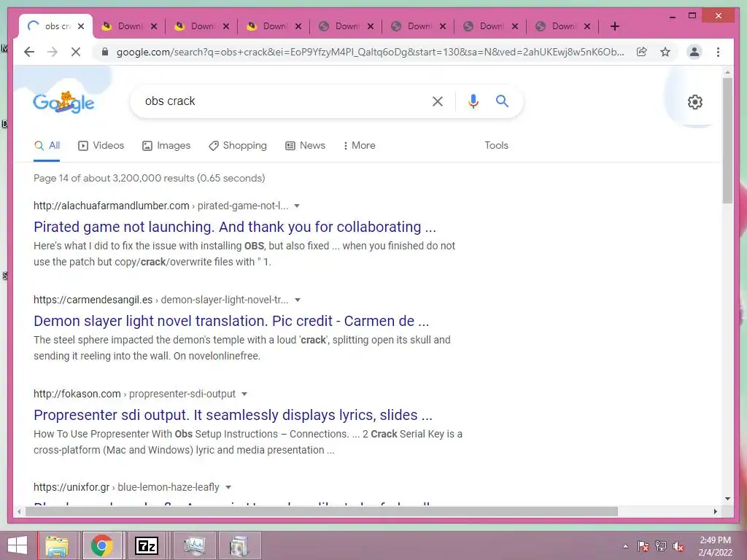Click the share page icon
This screenshot has height=560, width=747.
[642, 52]
